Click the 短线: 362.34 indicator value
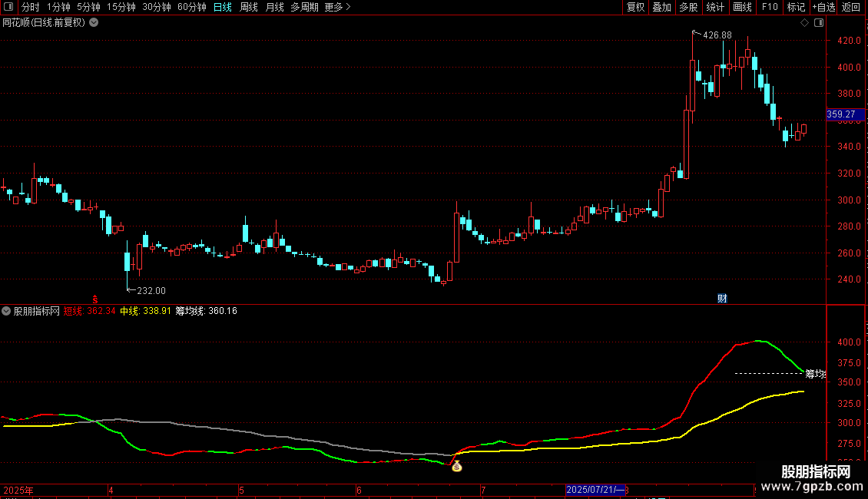Screen dimensions: 868x499 [90, 311]
